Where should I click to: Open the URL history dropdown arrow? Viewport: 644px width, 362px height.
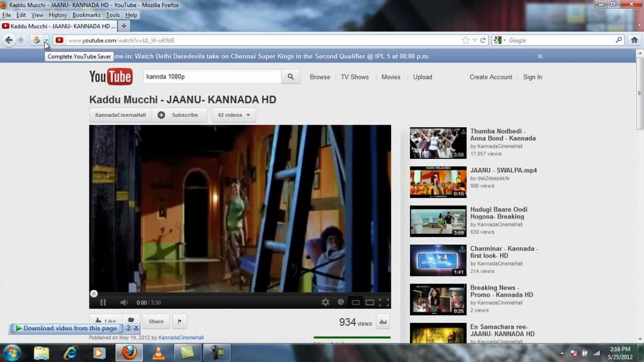pyautogui.click(x=474, y=40)
